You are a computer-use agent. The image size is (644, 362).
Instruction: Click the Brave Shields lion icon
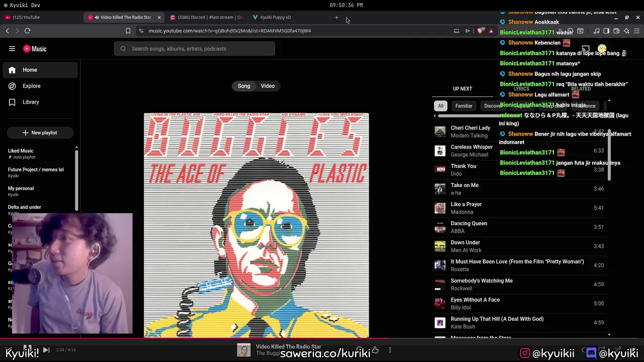point(480,31)
